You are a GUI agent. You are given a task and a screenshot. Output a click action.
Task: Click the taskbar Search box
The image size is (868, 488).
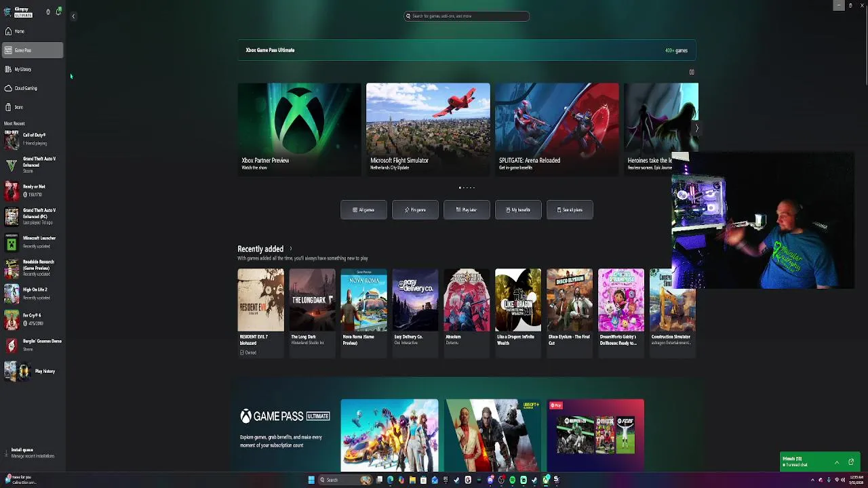point(345,480)
